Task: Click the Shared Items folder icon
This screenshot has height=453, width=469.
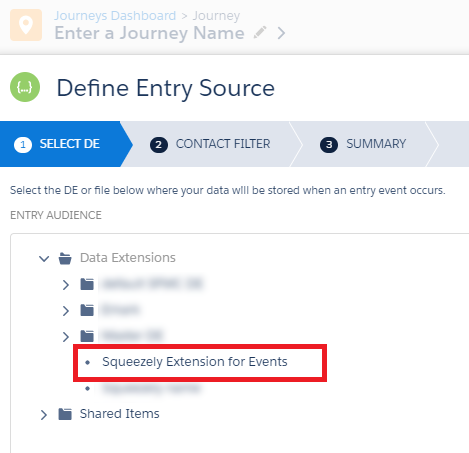Action: (65, 414)
